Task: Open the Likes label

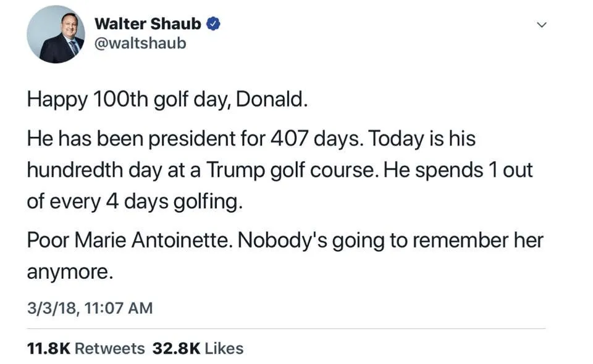Action: (x=224, y=349)
